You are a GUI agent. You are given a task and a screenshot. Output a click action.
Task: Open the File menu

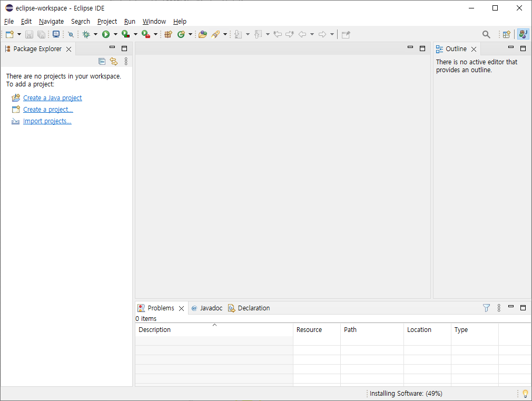[x=9, y=22]
